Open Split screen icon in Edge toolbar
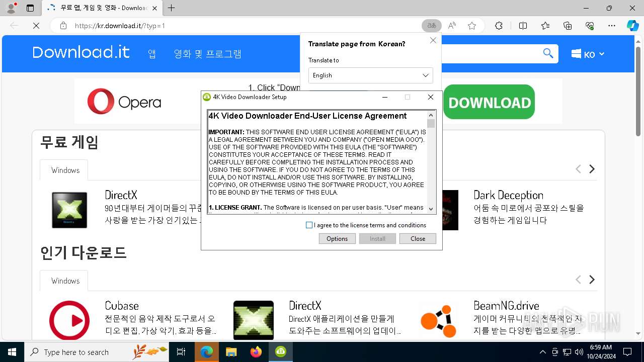The width and height of the screenshot is (644, 362). 523,26
